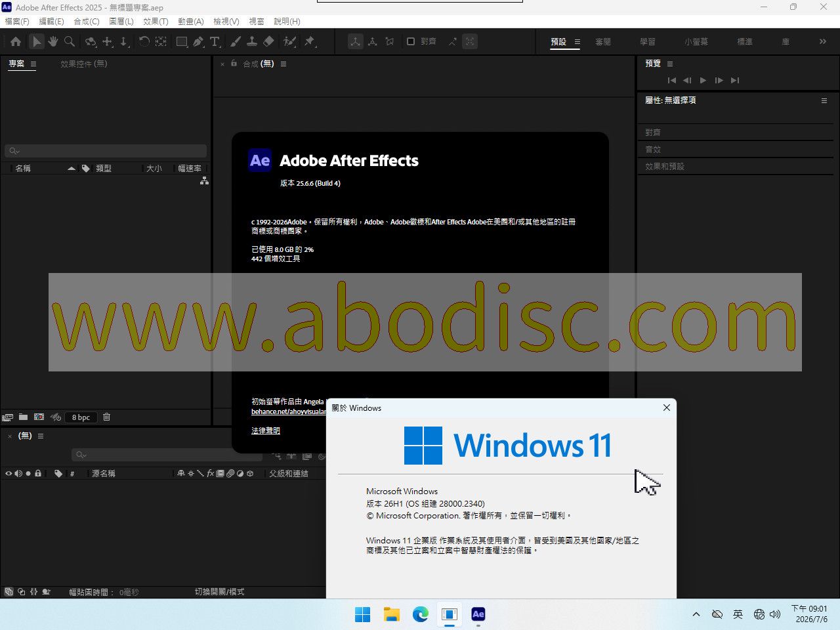Select the Orbit camera tool

[91, 41]
